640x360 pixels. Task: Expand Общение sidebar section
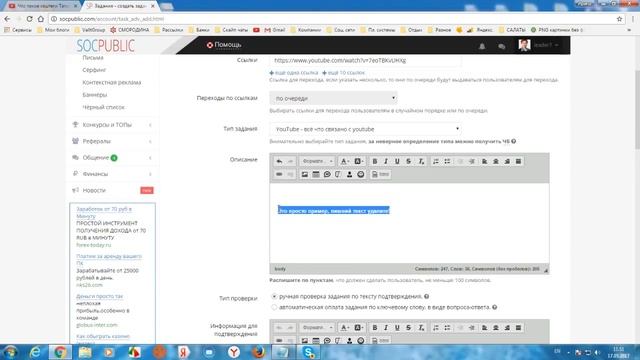click(112, 158)
